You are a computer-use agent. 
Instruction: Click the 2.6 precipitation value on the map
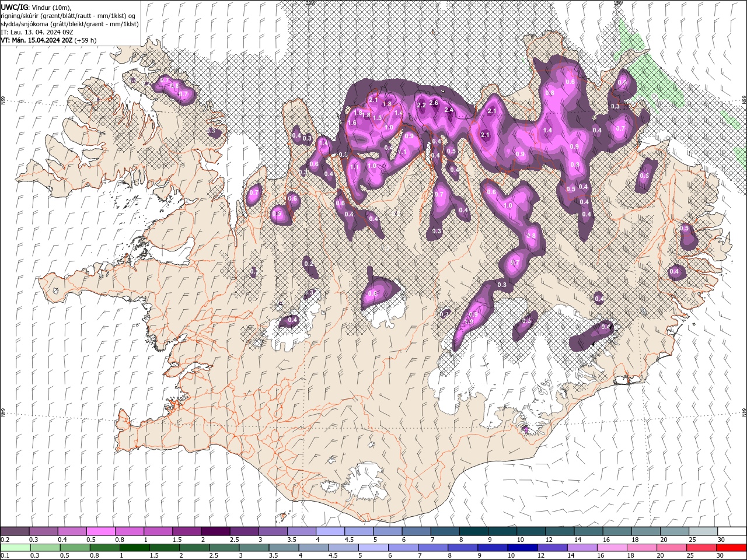click(x=434, y=103)
